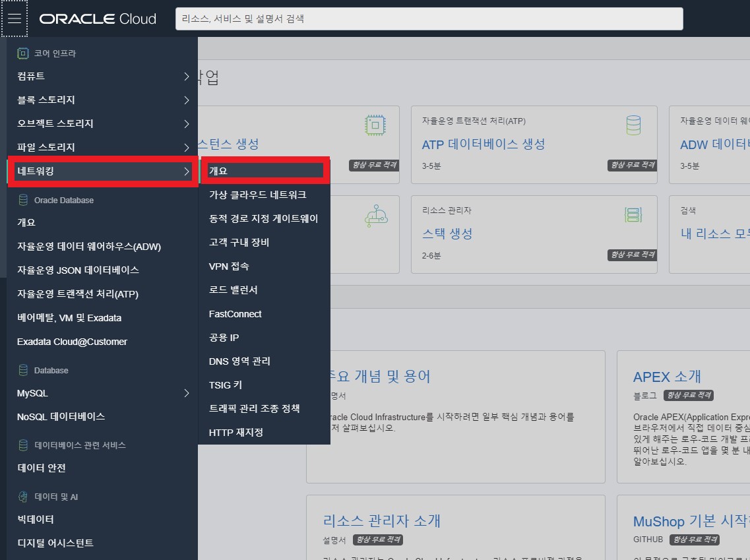Expand the 네트워킹 submenu chevron
The image size is (750, 560).
[x=187, y=171]
